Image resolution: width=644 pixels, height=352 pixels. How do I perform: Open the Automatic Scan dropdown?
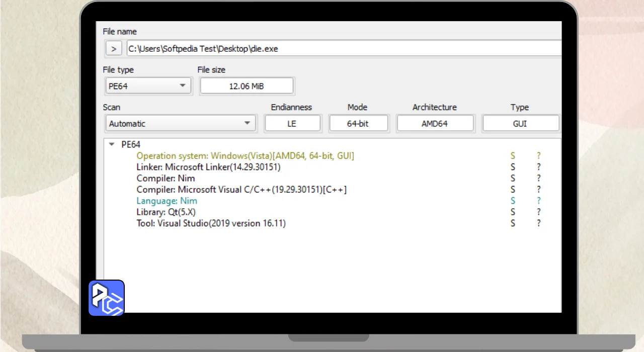click(x=180, y=123)
